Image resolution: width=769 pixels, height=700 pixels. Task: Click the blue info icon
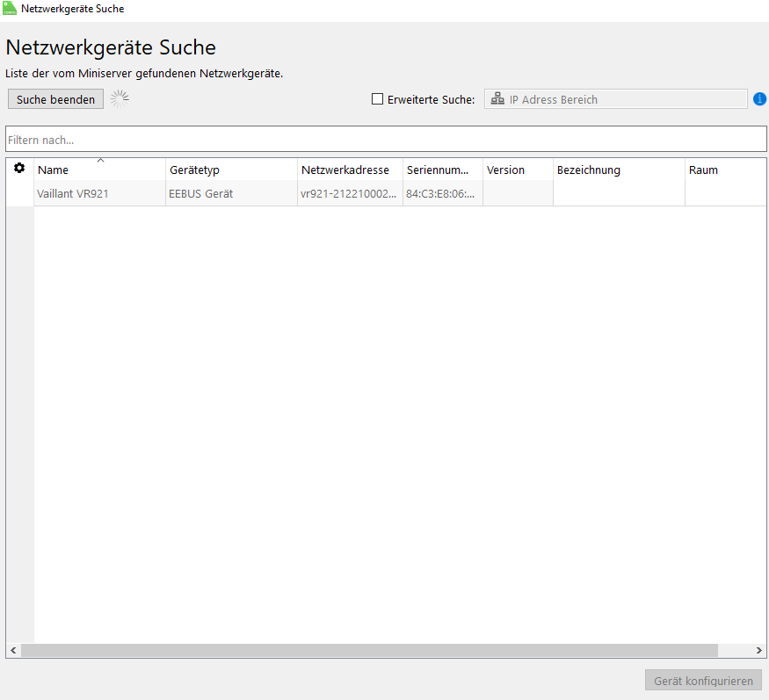coord(760,99)
